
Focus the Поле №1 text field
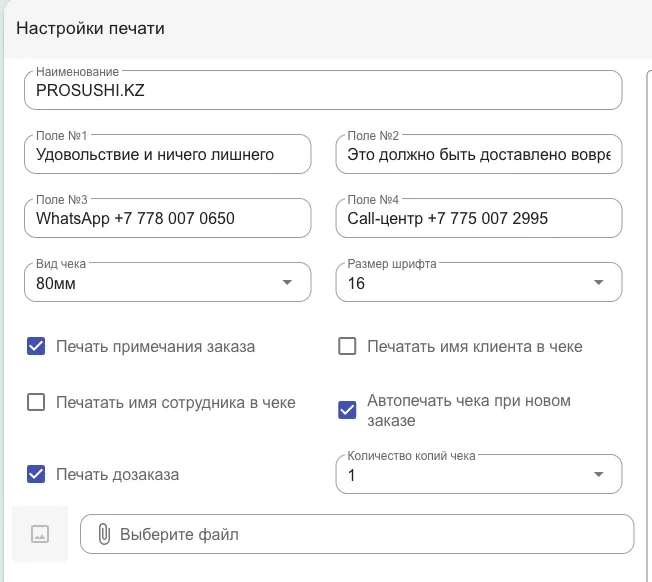[168, 154]
